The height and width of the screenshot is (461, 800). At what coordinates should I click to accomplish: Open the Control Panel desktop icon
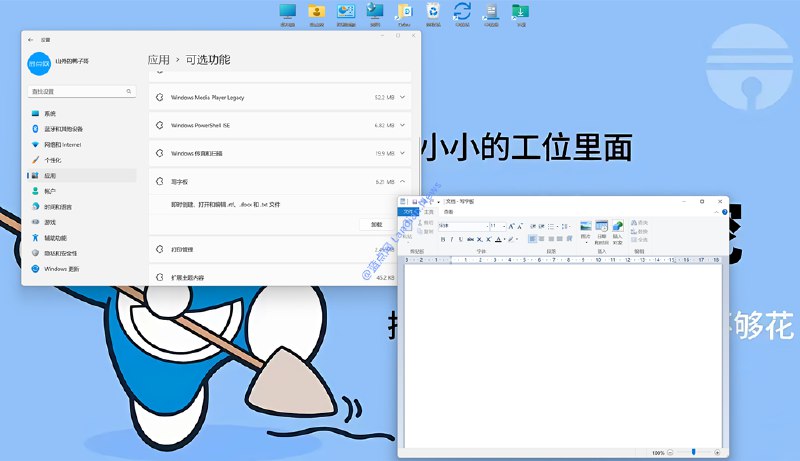coord(346,15)
